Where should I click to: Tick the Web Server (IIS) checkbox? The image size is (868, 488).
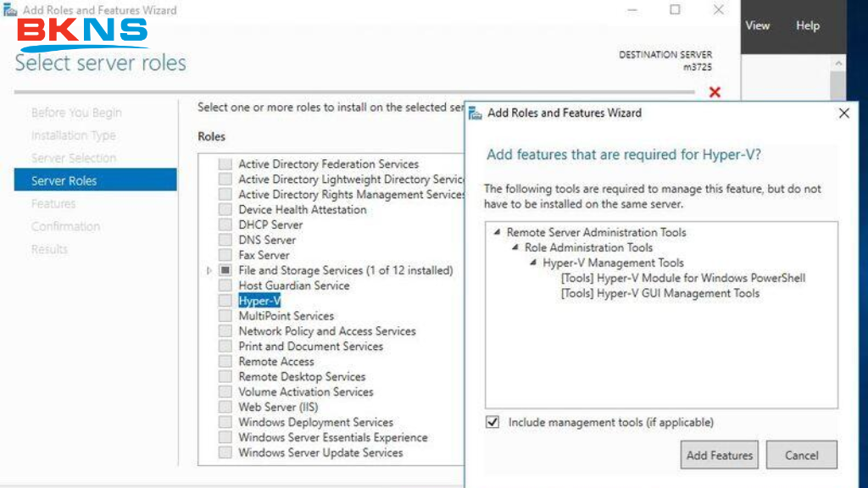(225, 408)
